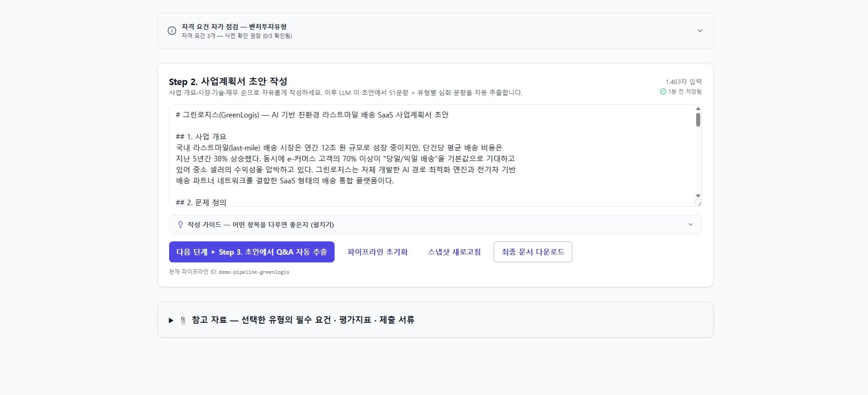
Task: Click the 자격 요건 3개 subtitle text
Action: pyautogui.click(x=237, y=36)
